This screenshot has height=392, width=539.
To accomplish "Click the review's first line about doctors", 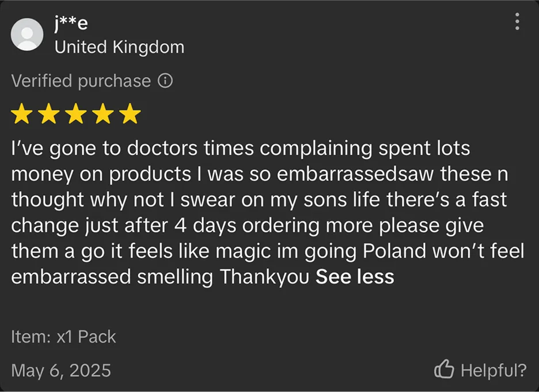I will click(241, 149).
